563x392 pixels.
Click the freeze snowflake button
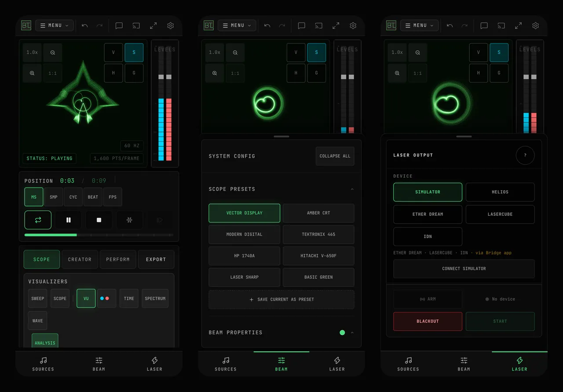click(x=129, y=220)
